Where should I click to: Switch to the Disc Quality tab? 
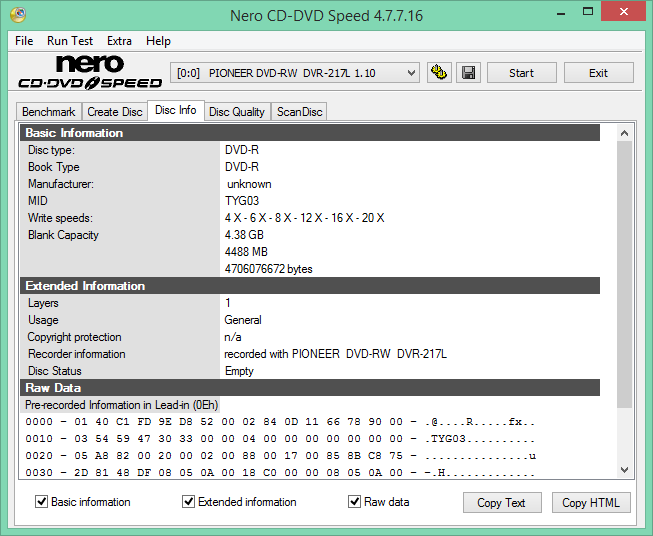237,112
